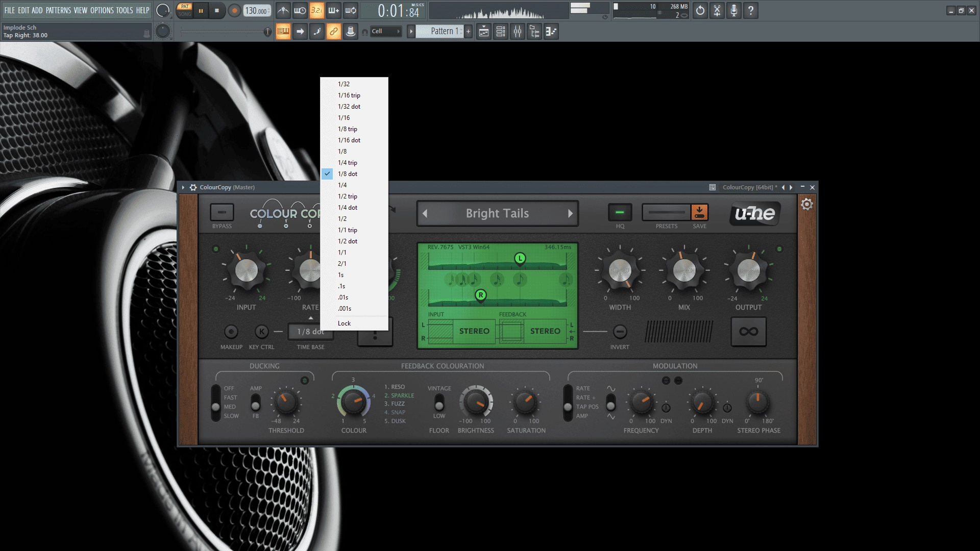
Task: Pick the 1s option in time base menu
Action: tap(354, 275)
